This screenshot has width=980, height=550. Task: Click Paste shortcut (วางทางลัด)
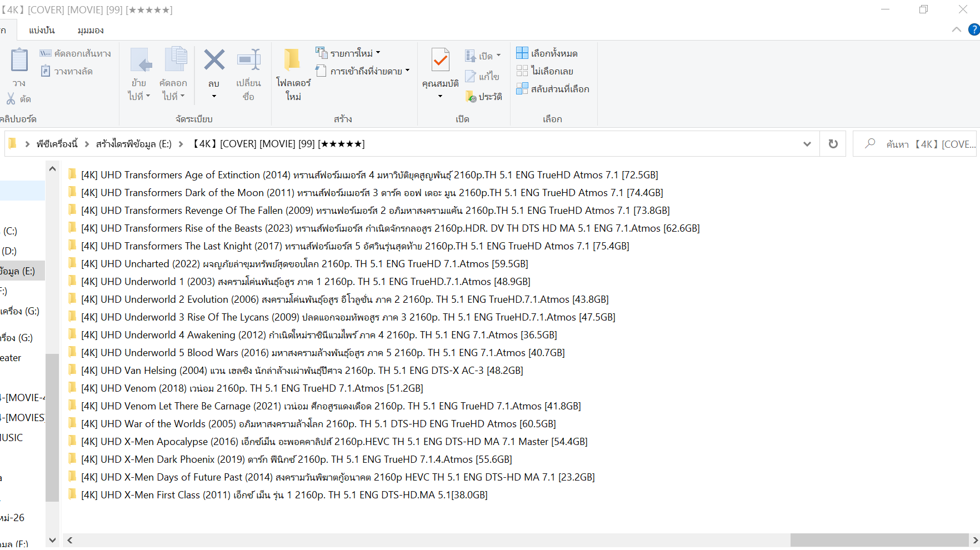point(66,71)
